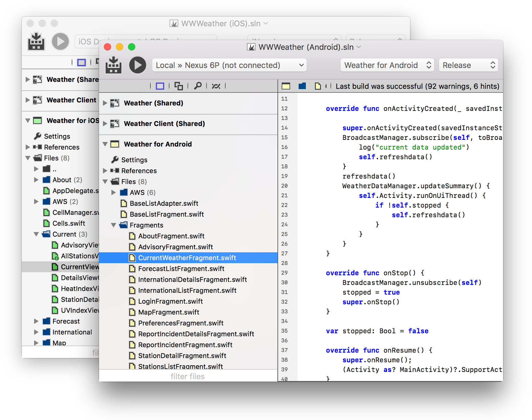Expand the Weather Client (Shared) project in Android window
The height and width of the screenshot is (420, 532).
(x=105, y=124)
